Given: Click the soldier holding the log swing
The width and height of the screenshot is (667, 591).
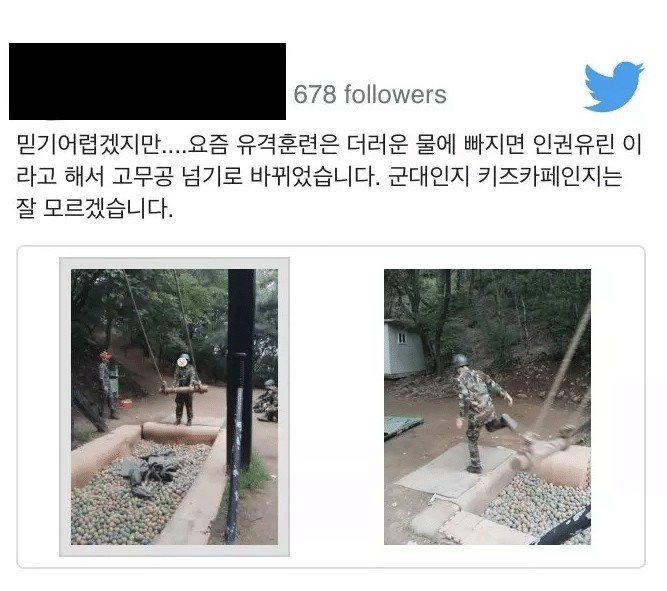Looking at the screenshot, I should point(185,390).
